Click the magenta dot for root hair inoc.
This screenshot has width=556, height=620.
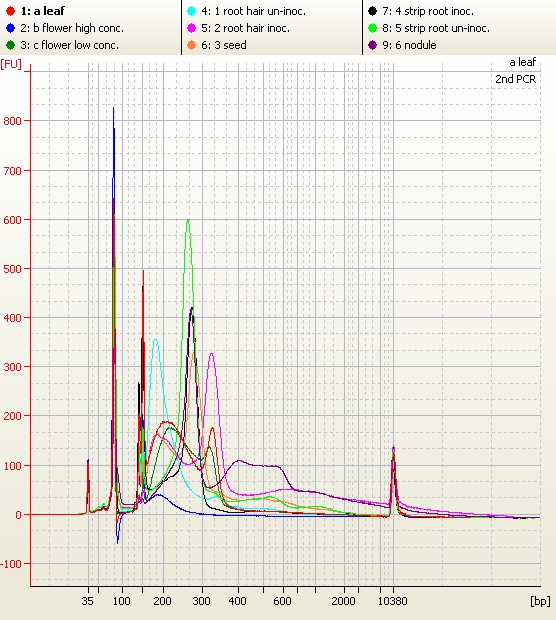[191, 28]
